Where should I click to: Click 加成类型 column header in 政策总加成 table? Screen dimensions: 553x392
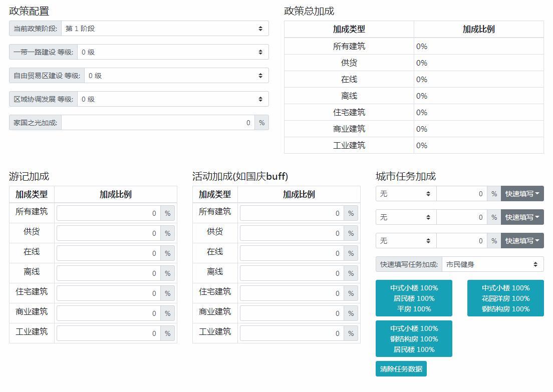click(349, 29)
